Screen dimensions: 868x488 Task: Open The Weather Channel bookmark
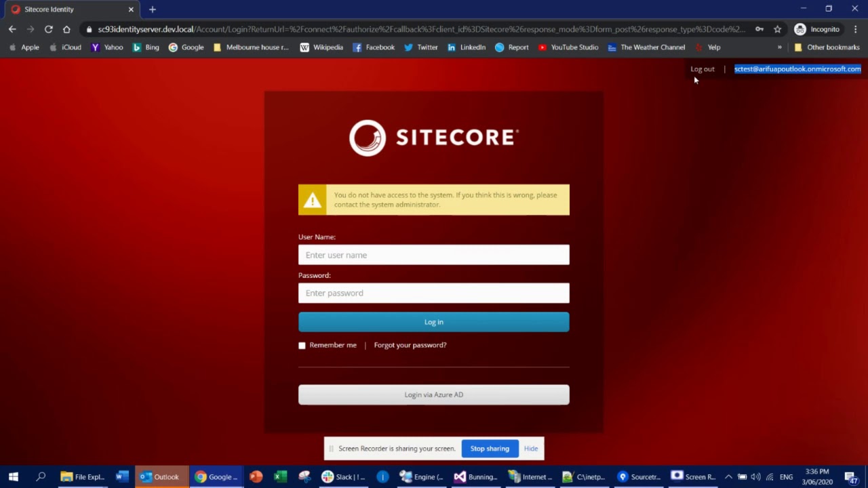click(646, 47)
